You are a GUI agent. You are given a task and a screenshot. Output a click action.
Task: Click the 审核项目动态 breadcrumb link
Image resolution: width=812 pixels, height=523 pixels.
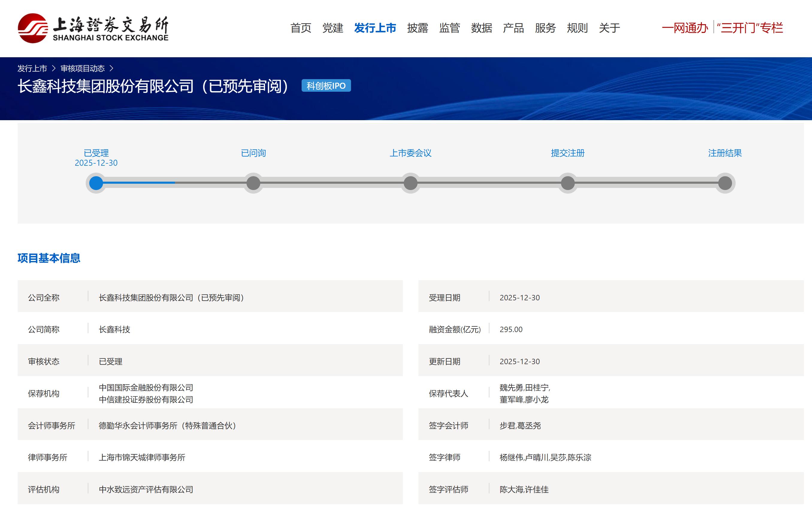[x=82, y=69]
